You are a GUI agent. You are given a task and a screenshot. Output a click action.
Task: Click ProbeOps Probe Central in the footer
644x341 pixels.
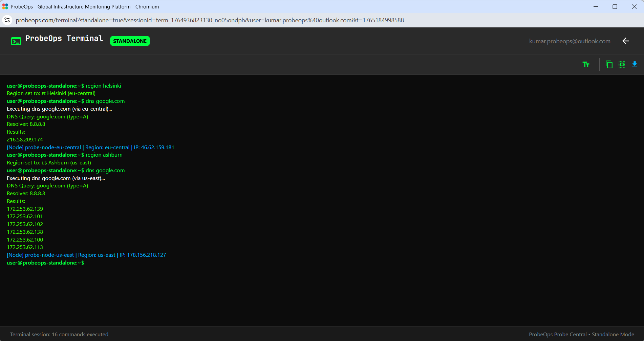pyautogui.click(x=558, y=334)
